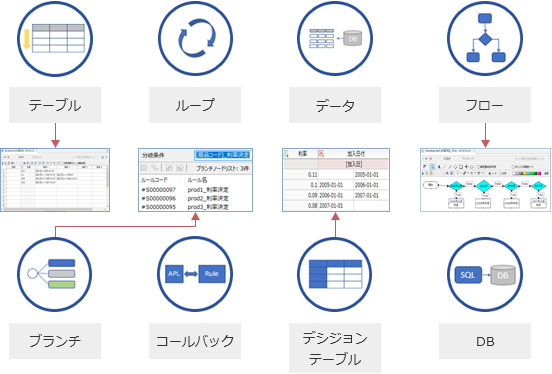
Task: Click the green icon left of 利率 header
Action: tap(286, 154)
